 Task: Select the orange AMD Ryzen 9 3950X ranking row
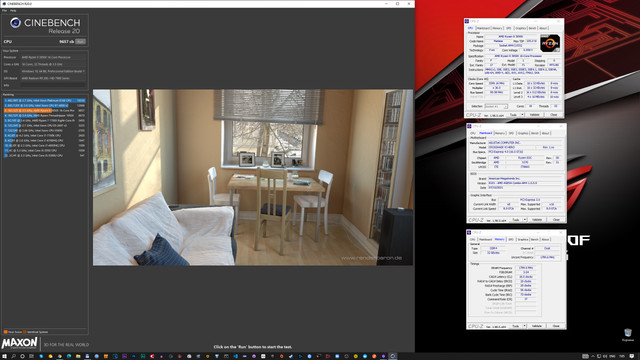pos(44,111)
